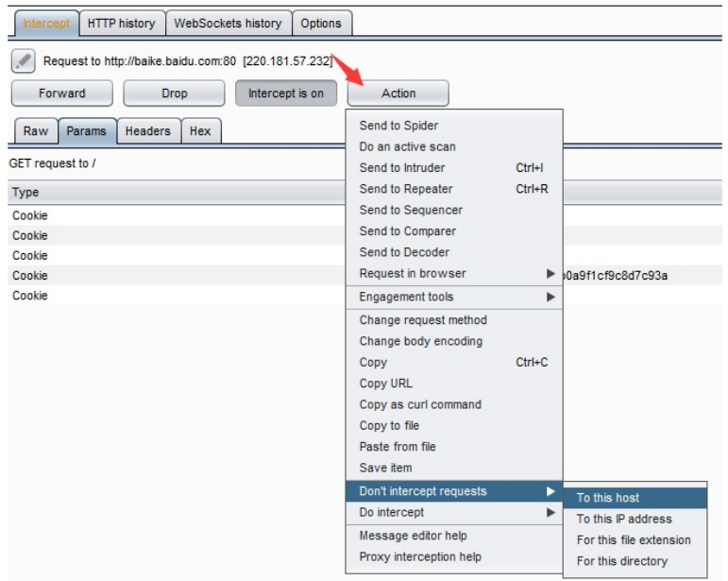Choose Send to Repeater
The width and height of the screenshot is (728, 581).
point(454,189)
